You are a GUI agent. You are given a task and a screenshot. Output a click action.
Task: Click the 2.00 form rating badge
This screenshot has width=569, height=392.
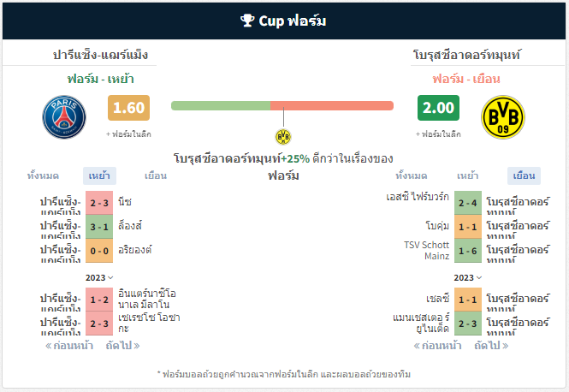tap(438, 108)
